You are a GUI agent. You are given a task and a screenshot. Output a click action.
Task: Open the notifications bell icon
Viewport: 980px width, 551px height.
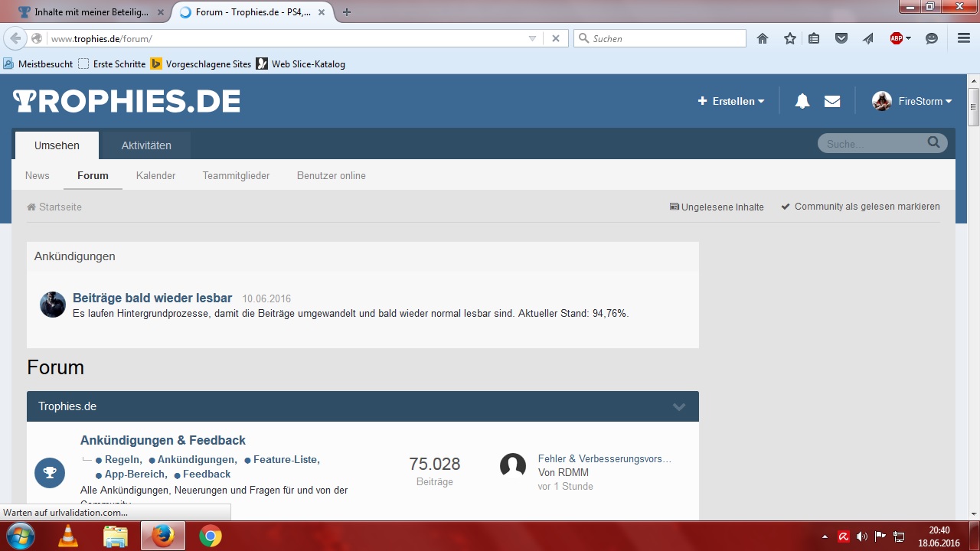tap(802, 101)
